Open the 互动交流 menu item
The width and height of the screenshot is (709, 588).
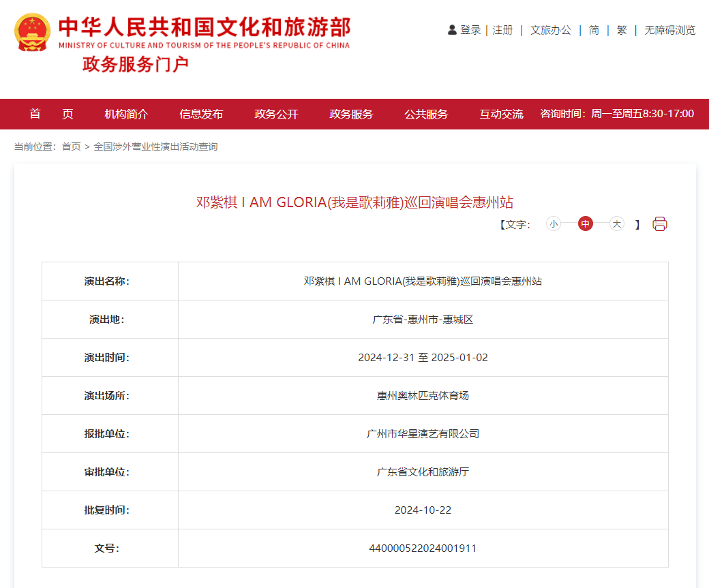point(502,114)
